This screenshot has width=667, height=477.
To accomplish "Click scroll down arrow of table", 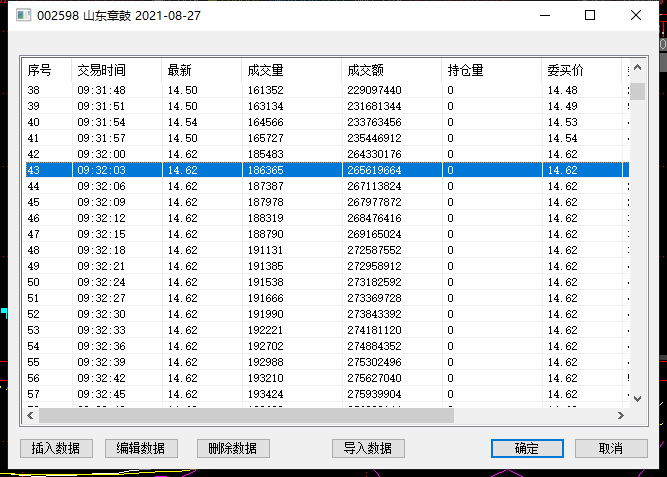I will [x=637, y=399].
